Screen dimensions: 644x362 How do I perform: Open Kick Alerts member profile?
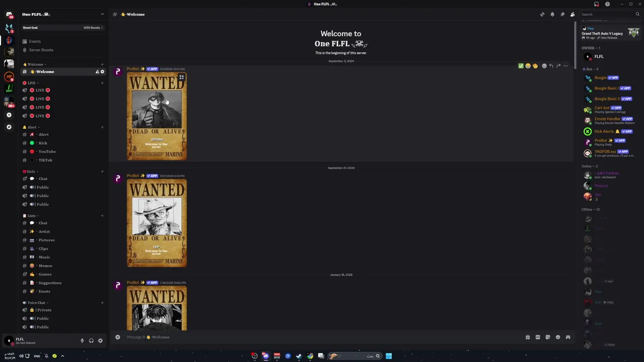tap(610, 131)
